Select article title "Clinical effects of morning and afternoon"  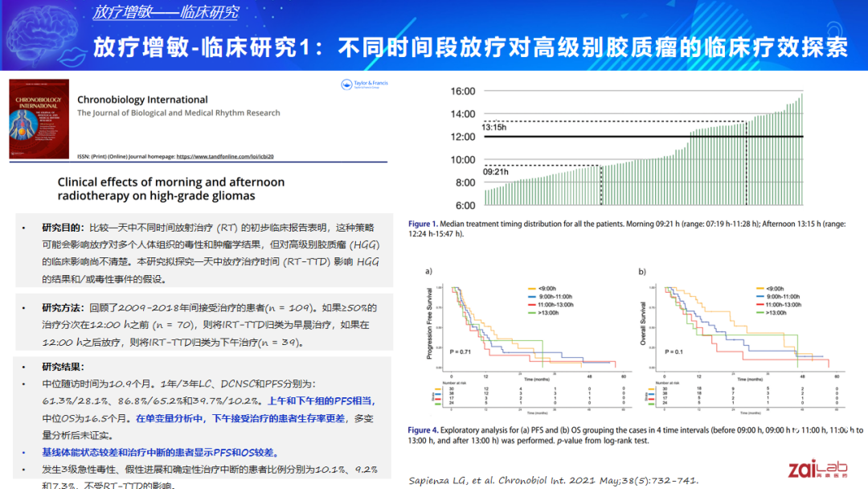click(x=171, y=182)
